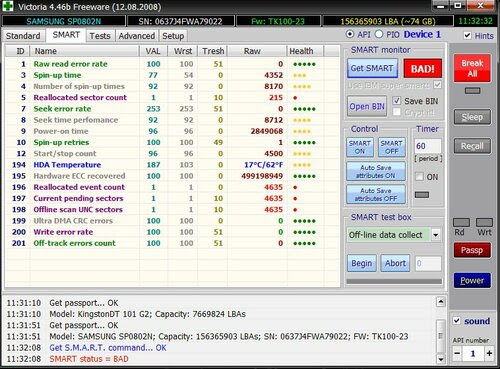This screenshot has width=500, height=369.
Task: Click the red Break All button
Action: (x=472, y=68)
